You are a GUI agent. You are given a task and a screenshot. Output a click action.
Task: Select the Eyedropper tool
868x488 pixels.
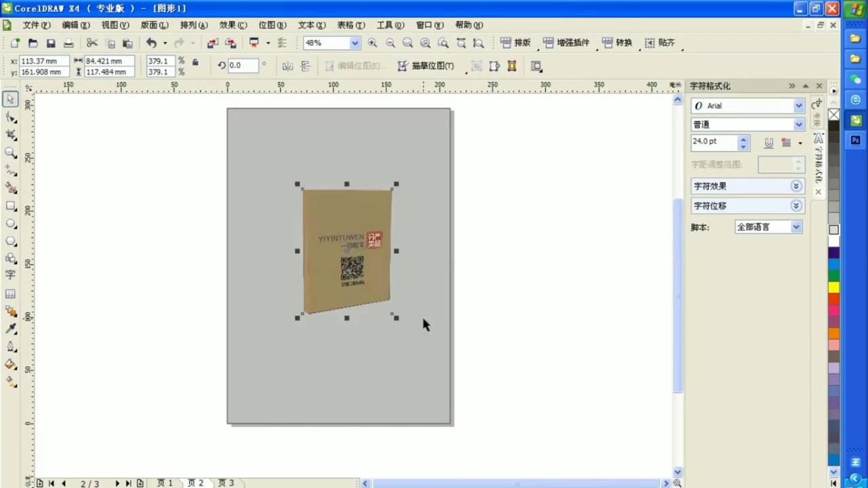(10, 329)
